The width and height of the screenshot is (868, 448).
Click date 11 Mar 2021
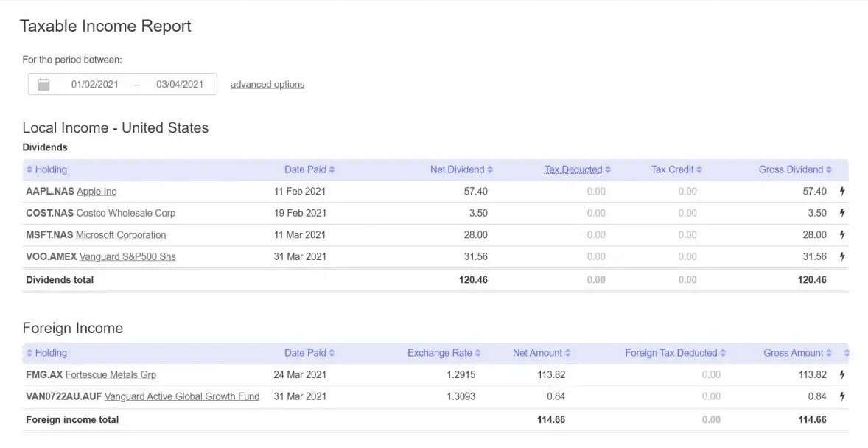tap(299, 235)
